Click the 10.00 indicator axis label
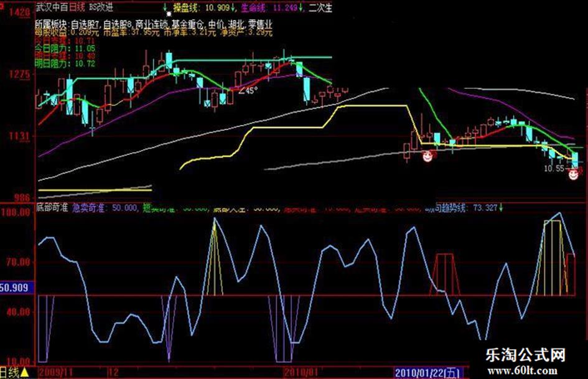The width and height of the screenshot is (588, 379). (x=17, y=362)
